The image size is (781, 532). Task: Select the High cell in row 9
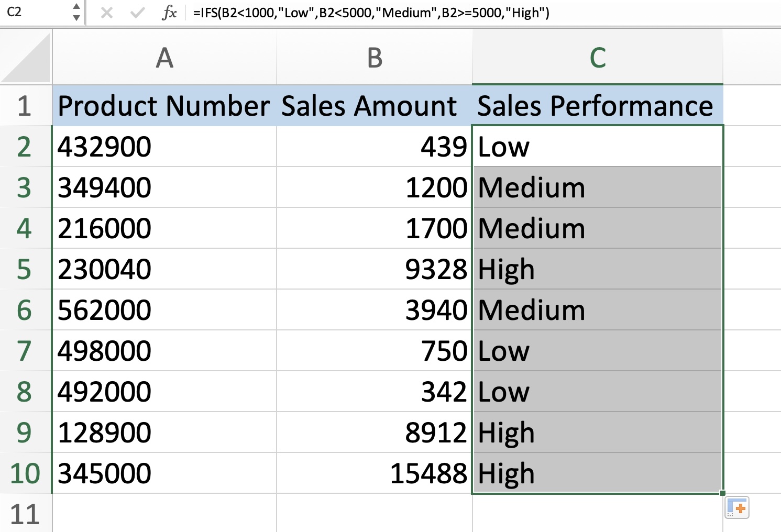click(598, 433)
